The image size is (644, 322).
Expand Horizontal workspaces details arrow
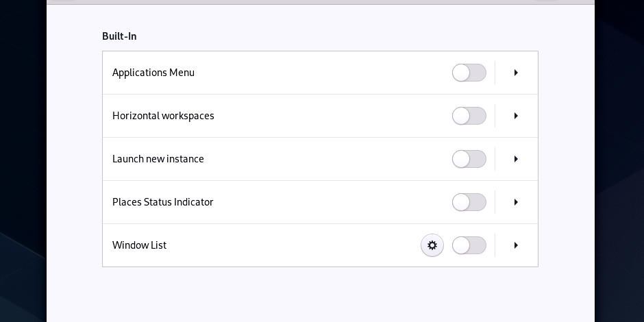tap(516, 116)
